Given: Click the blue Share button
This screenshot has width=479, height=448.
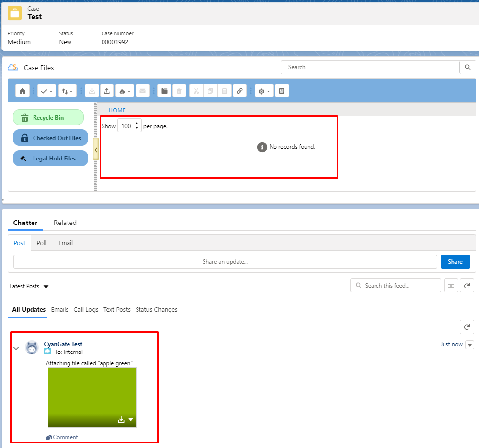Looking at the screenshot, I should [x=455, y=262].
